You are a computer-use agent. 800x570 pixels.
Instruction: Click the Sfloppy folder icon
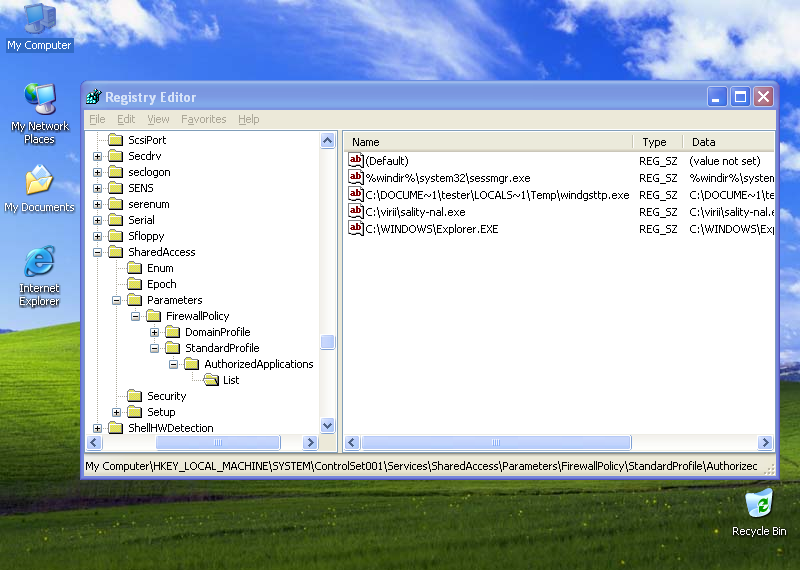(116, 236)
